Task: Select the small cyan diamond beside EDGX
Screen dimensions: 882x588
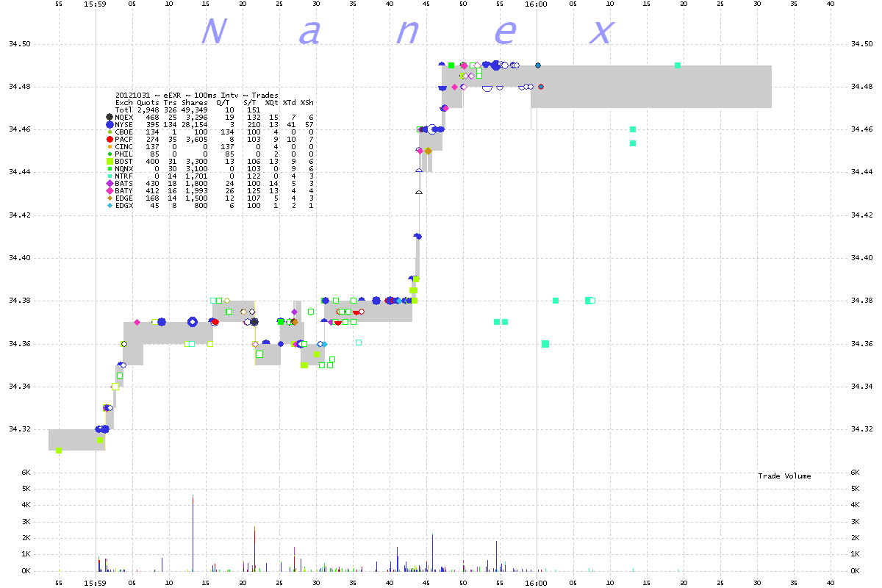Action: pyautogui.click(x=110, y=205)
